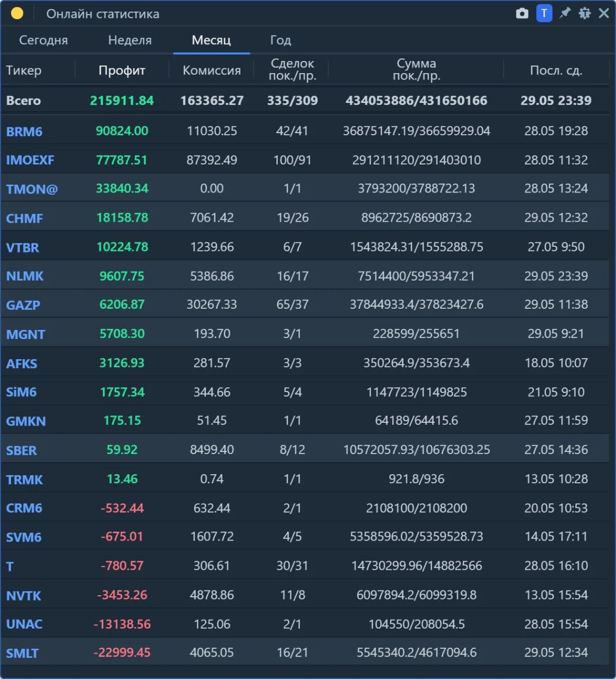Click total profit value 215911.84
The width and height of the screenshot is (616, 679).
122,101
